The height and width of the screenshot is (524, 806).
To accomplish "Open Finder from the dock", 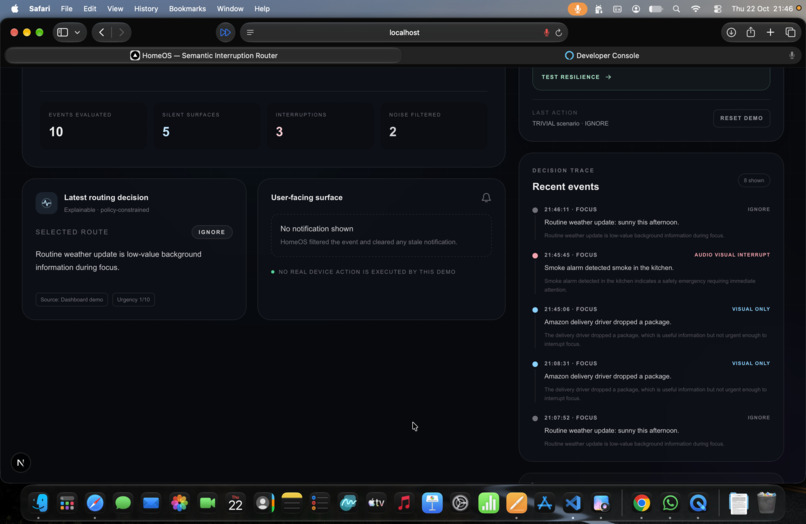I will 39,503.
